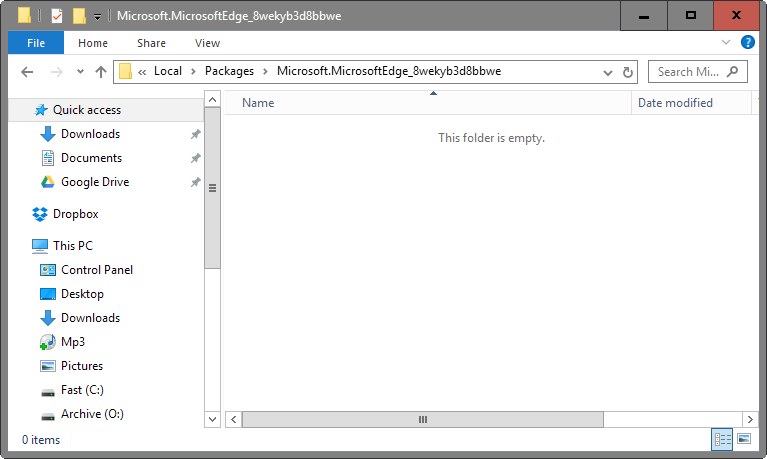This screenshot has height=459, width=767.
Task: Click navigation pane scroll up arrow
Action: point(212,100)
